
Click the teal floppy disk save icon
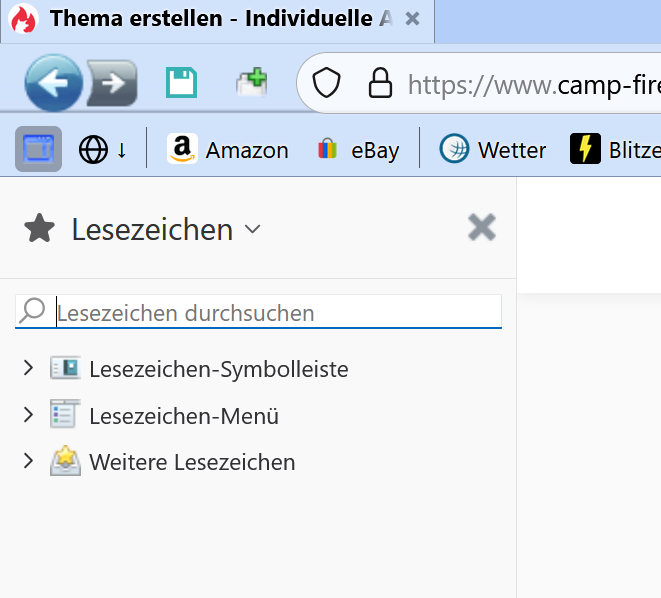181,82
